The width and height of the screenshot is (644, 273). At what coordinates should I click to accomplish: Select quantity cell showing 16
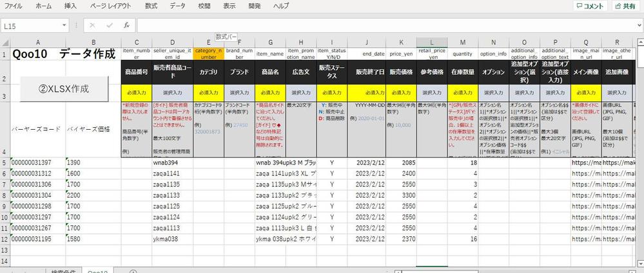click(x=463, y=239)
